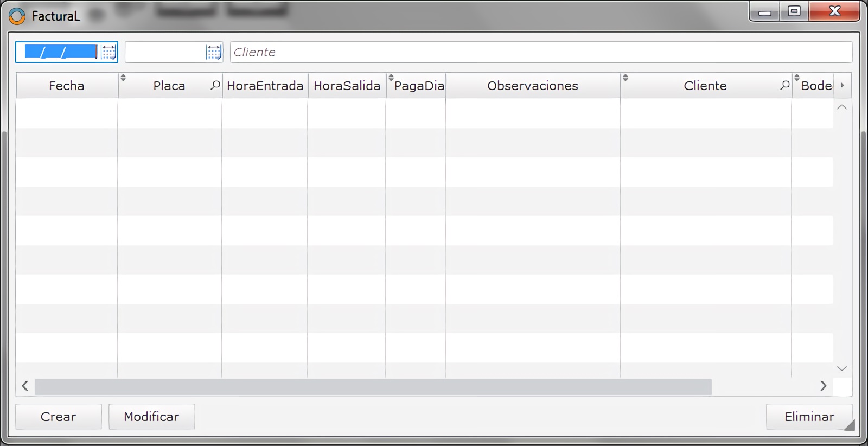Select the Fecha column header
The image size is (868, 446).
click(67, 86)
